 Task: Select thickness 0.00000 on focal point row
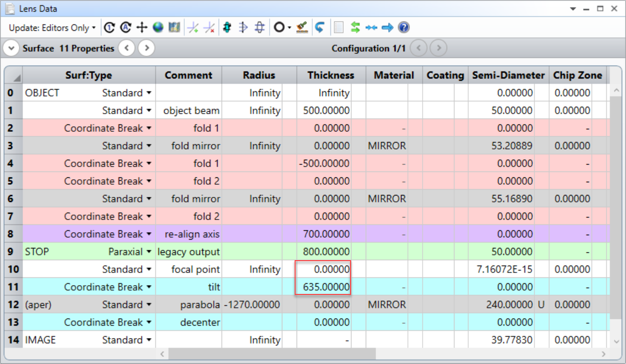point(324,269)
